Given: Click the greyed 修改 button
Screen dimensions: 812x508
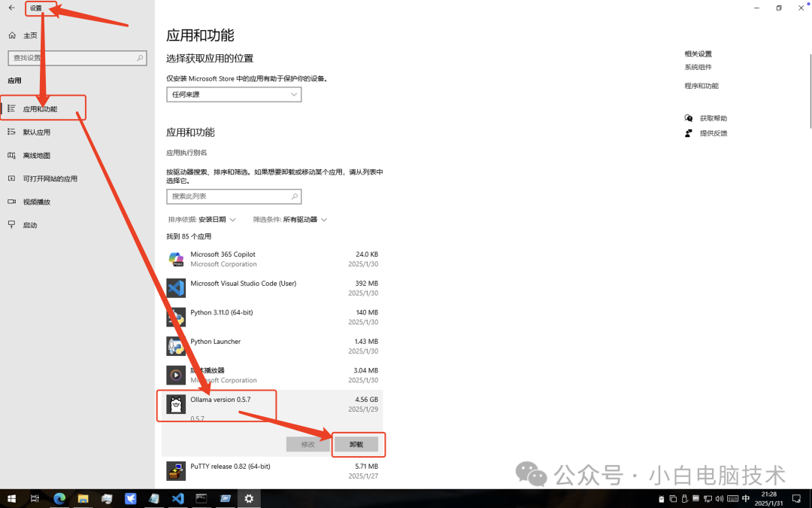Looking at the screenshot, I should tap(308, 444).
